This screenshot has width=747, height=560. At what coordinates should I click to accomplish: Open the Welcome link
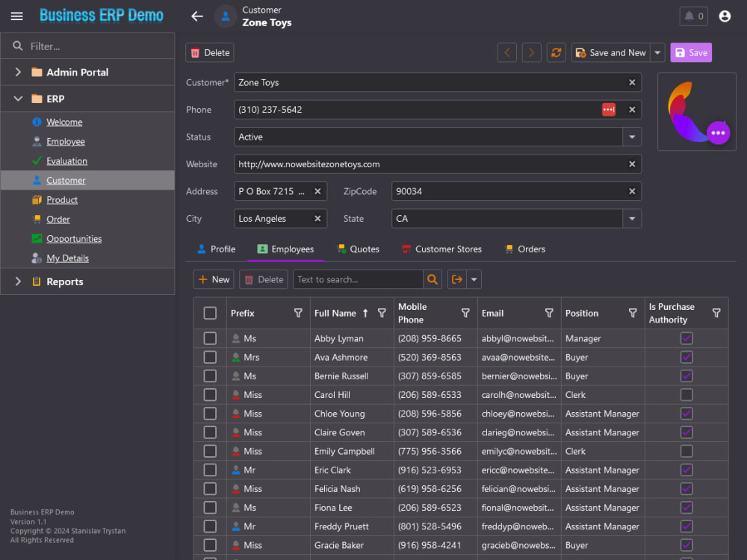64,122
